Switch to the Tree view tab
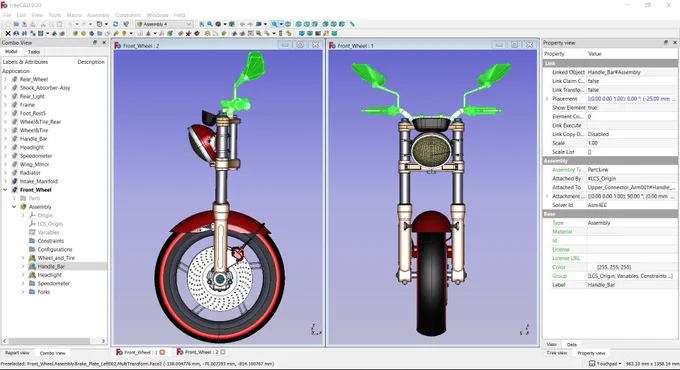The height and width of the screenshot is (370, 680). [557, 353]
